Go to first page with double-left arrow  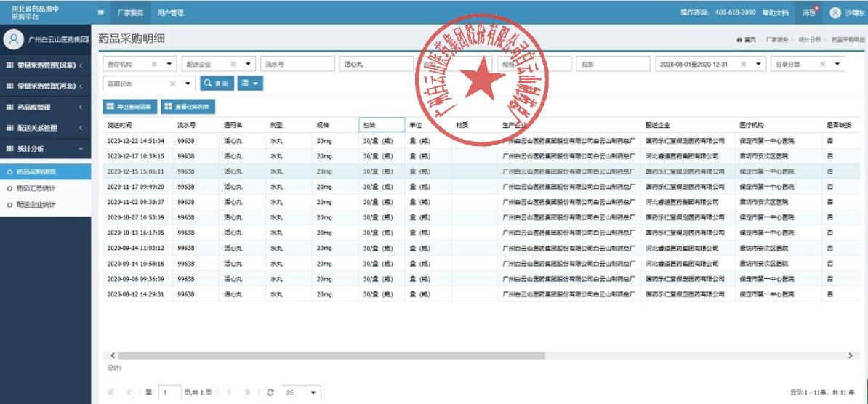point(110,392)
